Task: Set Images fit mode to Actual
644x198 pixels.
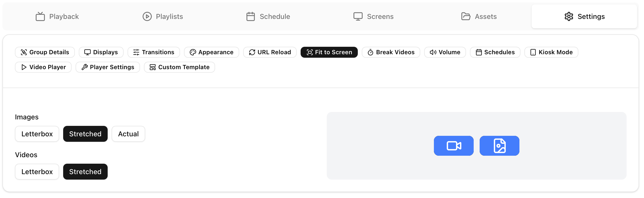Action: [x=128, y=134]
